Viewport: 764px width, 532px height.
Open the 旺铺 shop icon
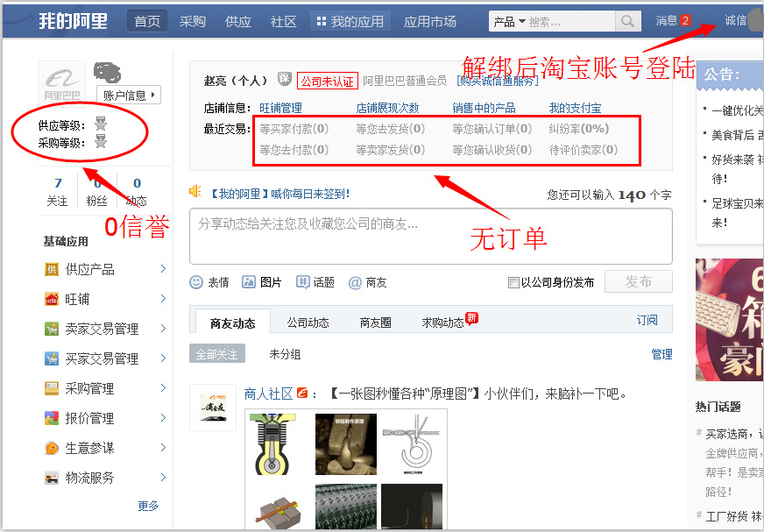tap(52, 299)
